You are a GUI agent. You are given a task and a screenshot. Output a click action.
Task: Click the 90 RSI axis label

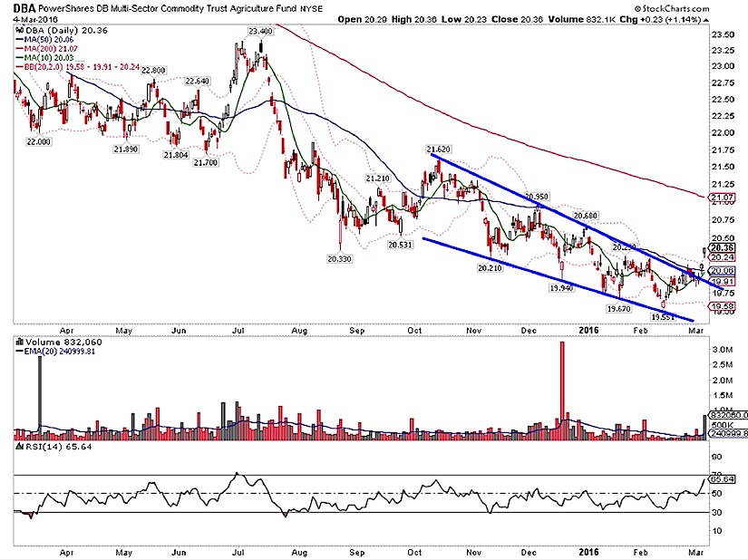point(717,457)
